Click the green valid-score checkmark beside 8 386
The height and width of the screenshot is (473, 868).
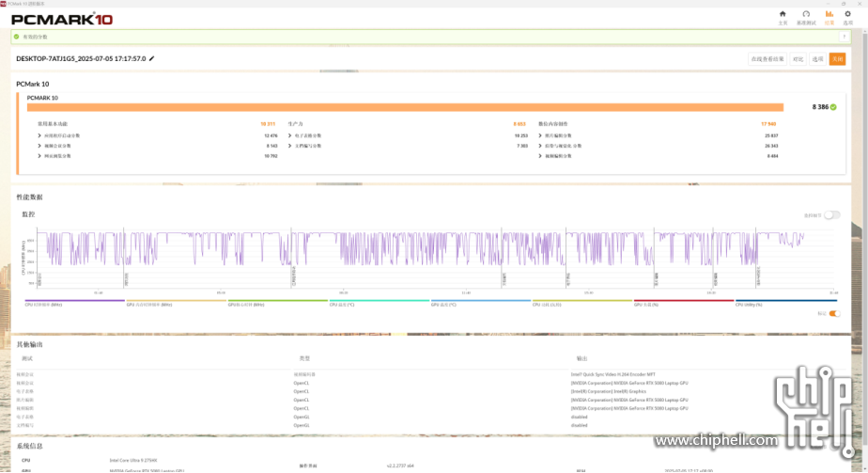[833, 107]
